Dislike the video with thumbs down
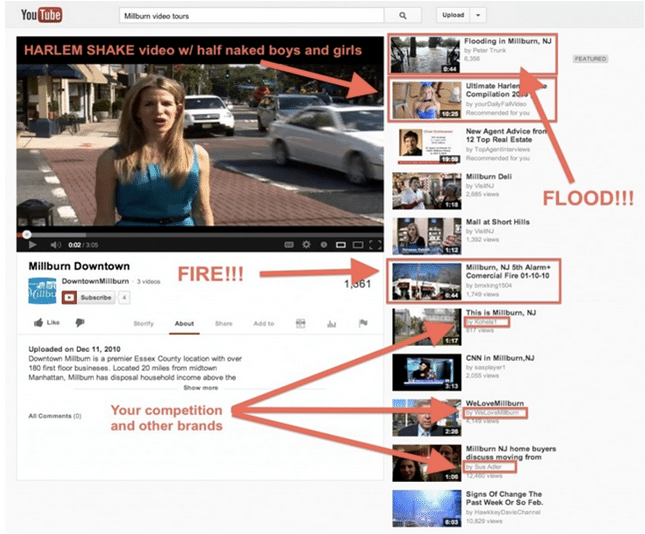This screenshot has width=645, height=534. click(79, 323)
